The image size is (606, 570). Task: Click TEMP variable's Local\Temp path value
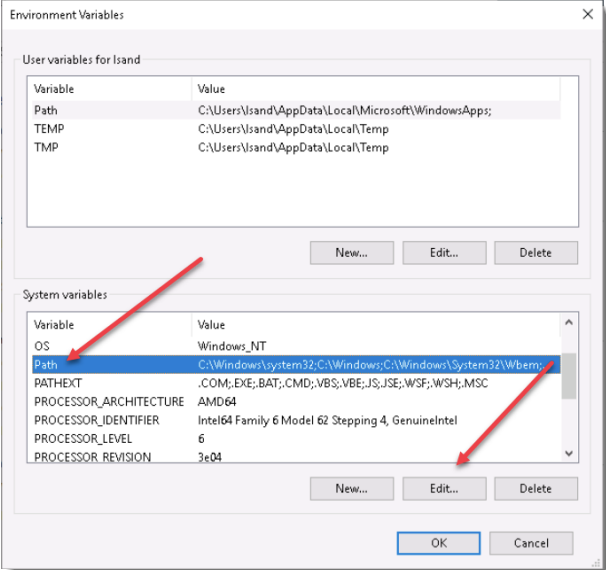pos(293,129)
